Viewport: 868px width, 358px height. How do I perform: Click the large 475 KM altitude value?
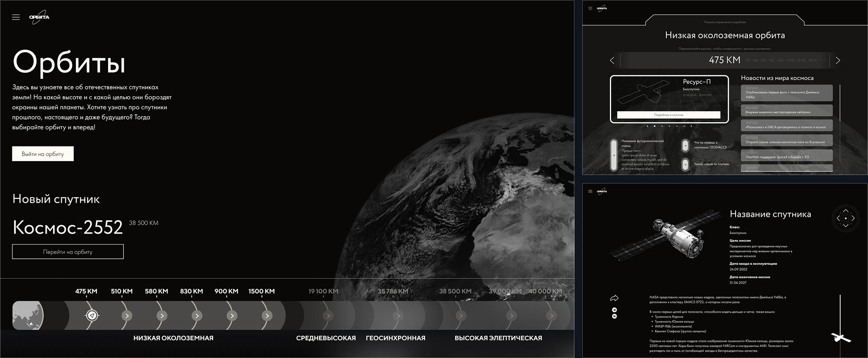[724, 60]
